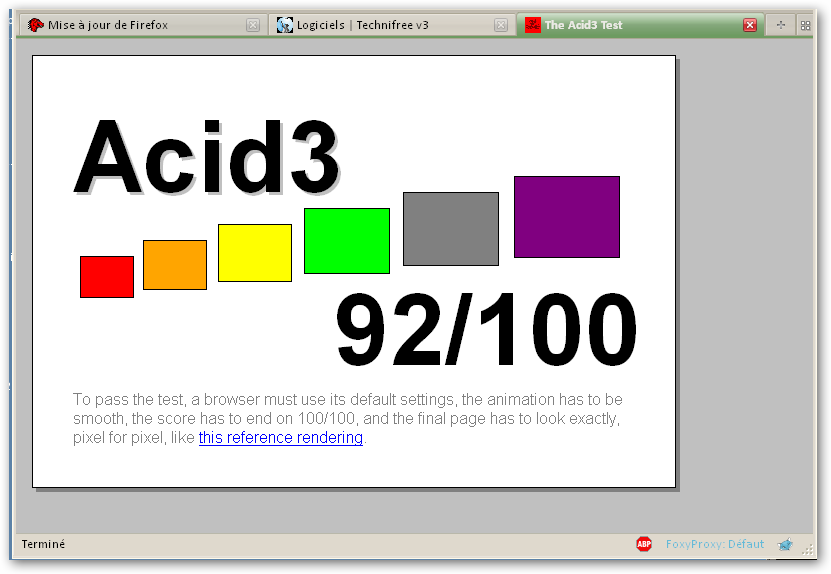Click the FoxyProxy: Défaut status text
This screenshot has height=574, width=831.
click(714, 544)
